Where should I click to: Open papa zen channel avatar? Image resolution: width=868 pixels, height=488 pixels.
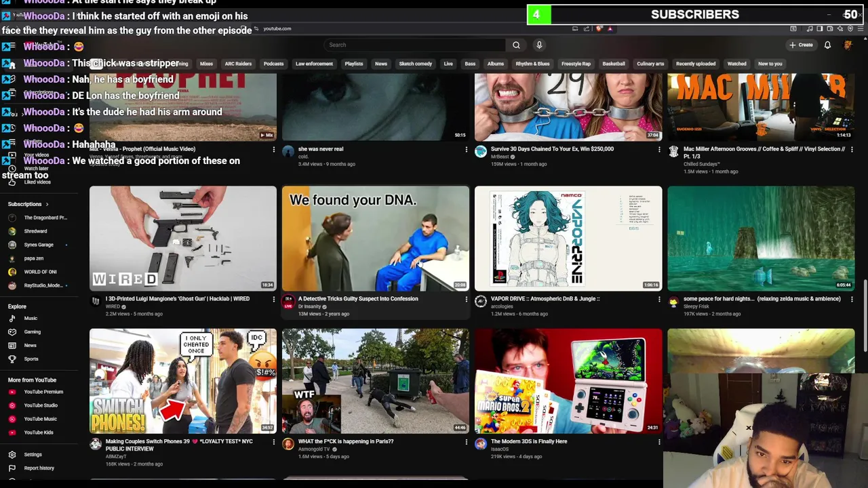(x=12, y=258)
